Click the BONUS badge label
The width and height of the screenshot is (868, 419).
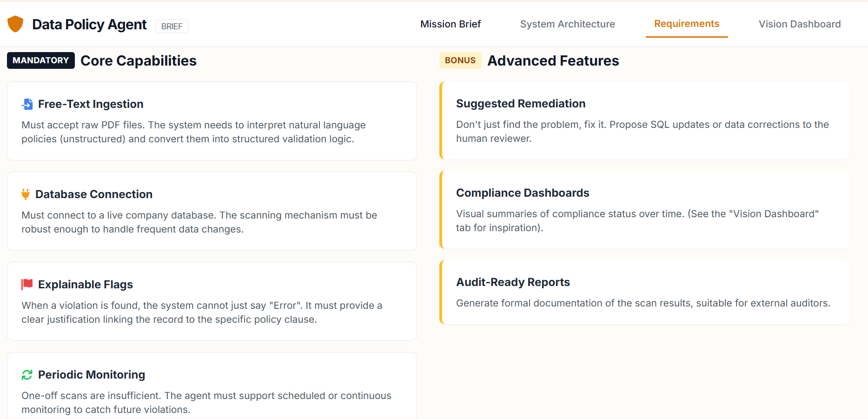click(x=460, y=60)
